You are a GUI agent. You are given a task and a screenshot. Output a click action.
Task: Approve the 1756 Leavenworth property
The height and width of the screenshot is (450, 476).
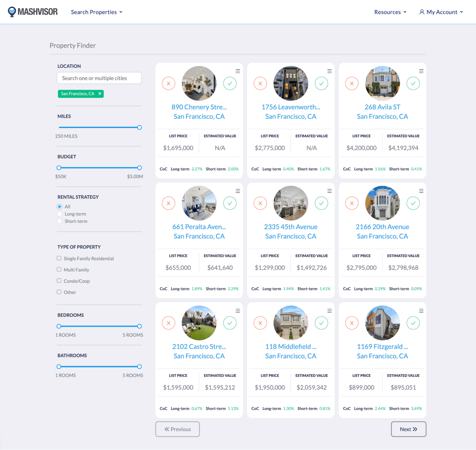coord(321,83)
